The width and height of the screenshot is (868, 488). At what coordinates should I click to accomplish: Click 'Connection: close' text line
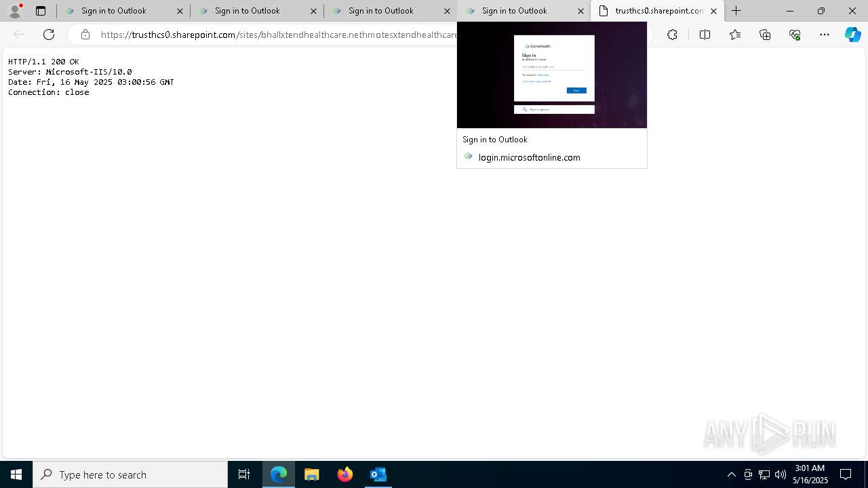point(48,92)
